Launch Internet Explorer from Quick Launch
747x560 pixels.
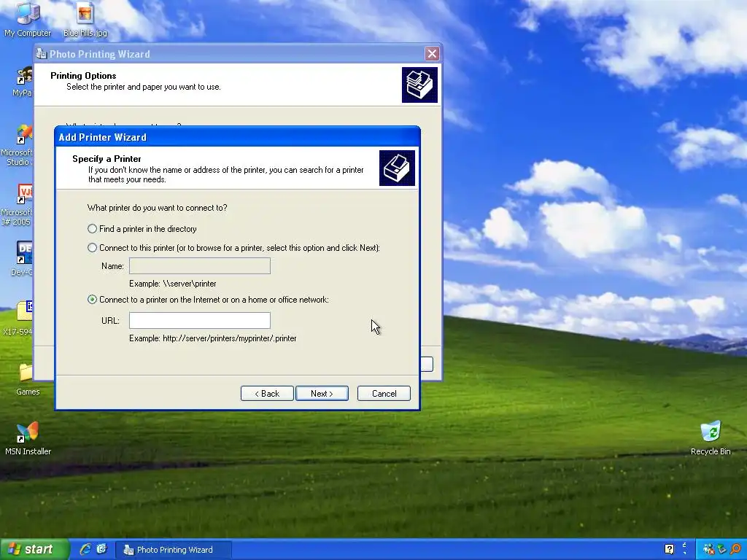[85, 549]
